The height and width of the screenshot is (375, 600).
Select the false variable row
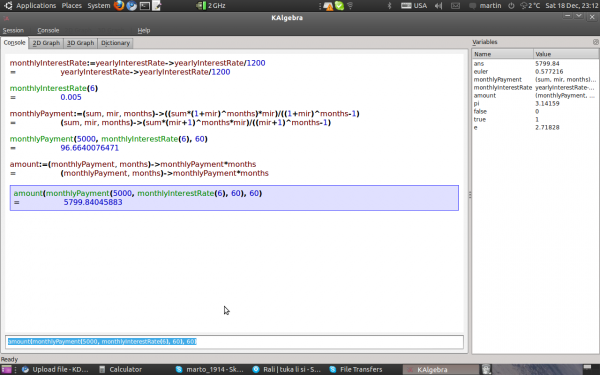535,111
